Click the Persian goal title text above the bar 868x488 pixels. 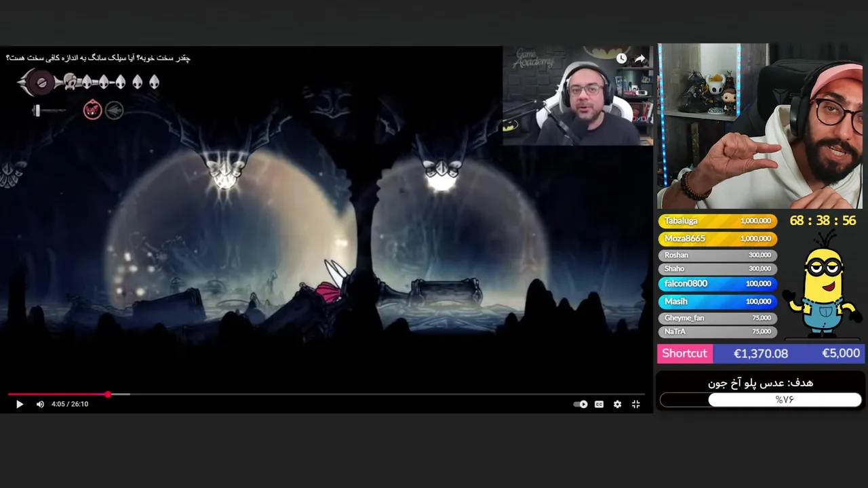point(760,383)
